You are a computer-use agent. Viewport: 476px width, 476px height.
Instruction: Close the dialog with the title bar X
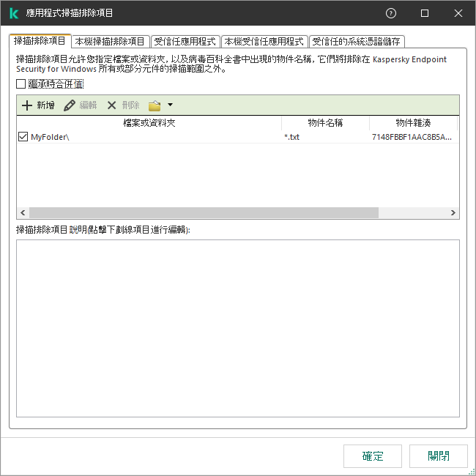pyautogui.click(x=458, y=13)
